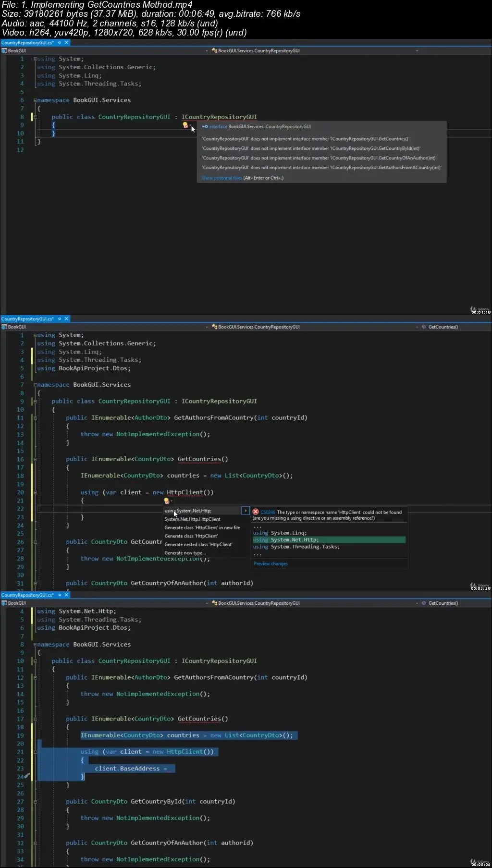Select the CountryRepositoryGUI.cs* tab in the 00:03:28 frame

coord(28,319)
